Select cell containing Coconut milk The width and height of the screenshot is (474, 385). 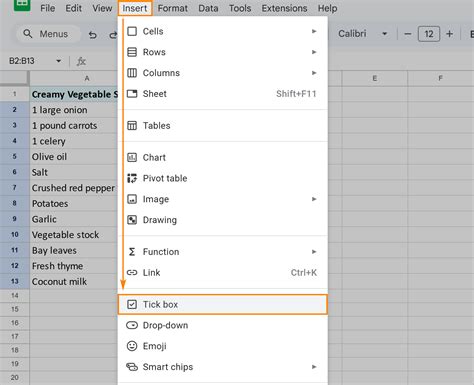tap(73, 282)
